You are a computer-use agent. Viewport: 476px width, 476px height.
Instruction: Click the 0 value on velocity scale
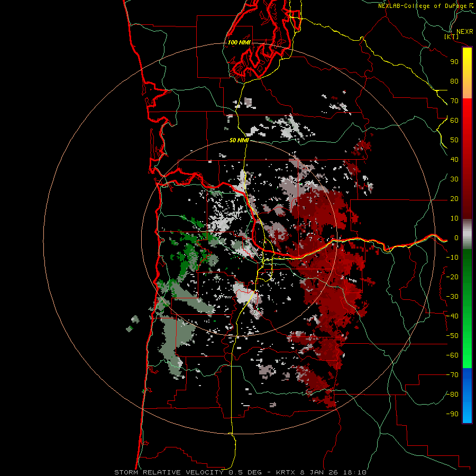click(x=456, y=237)
